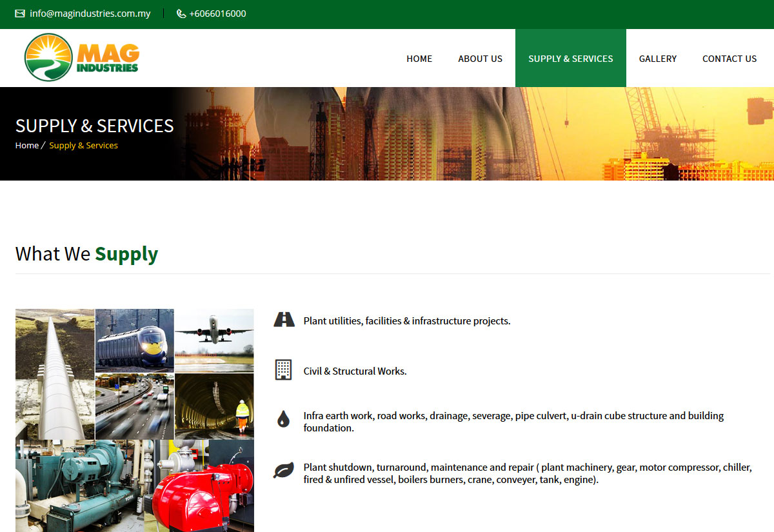This screenshot has height=532, width=774.
Task: Click the MAG Industries logo
Action: coord(81,58)
